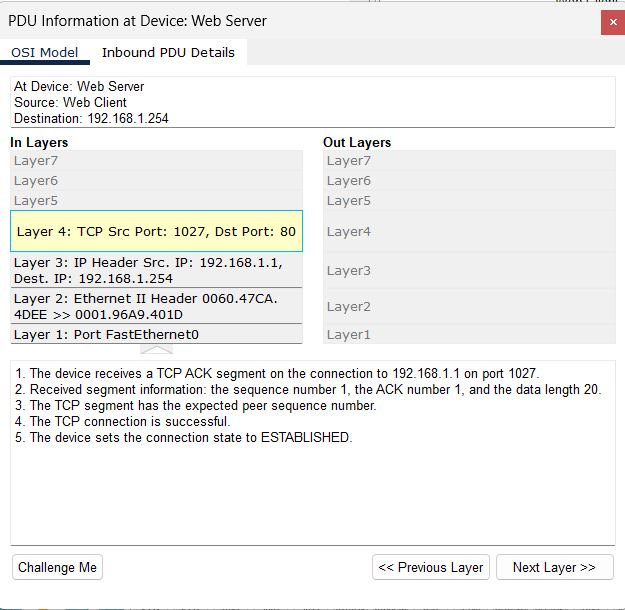The width and height of the screenshot is (625, 610).
Task: Switch to the OSI Model tab
Action: 45,52
